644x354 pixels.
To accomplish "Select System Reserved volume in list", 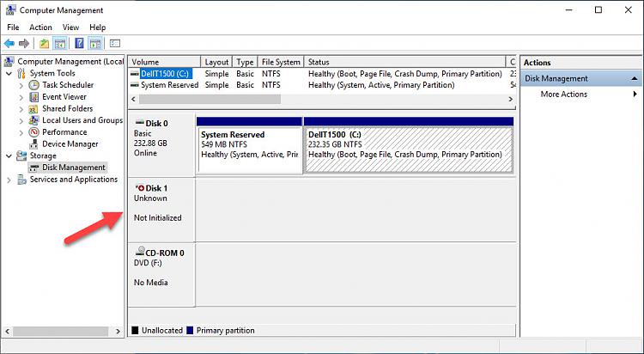I will coord(170,85).
